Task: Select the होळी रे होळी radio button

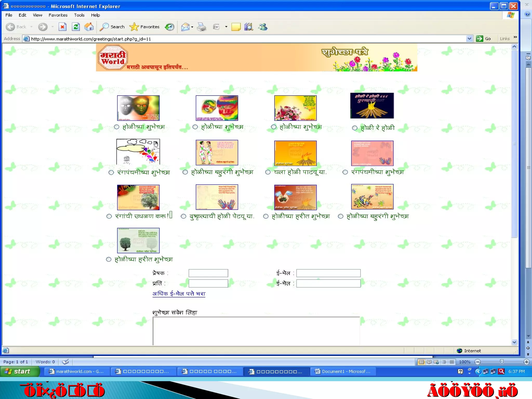Action: (x=355, y=128)
